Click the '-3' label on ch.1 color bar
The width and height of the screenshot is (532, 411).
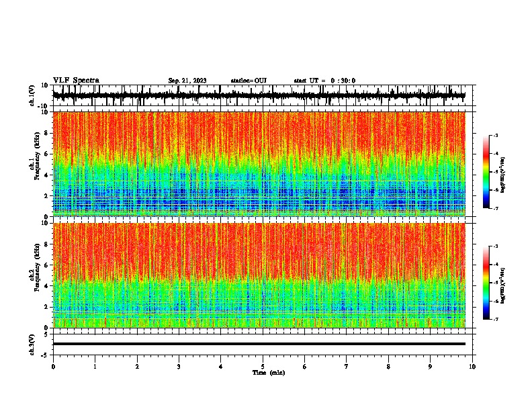coord(495,135)
